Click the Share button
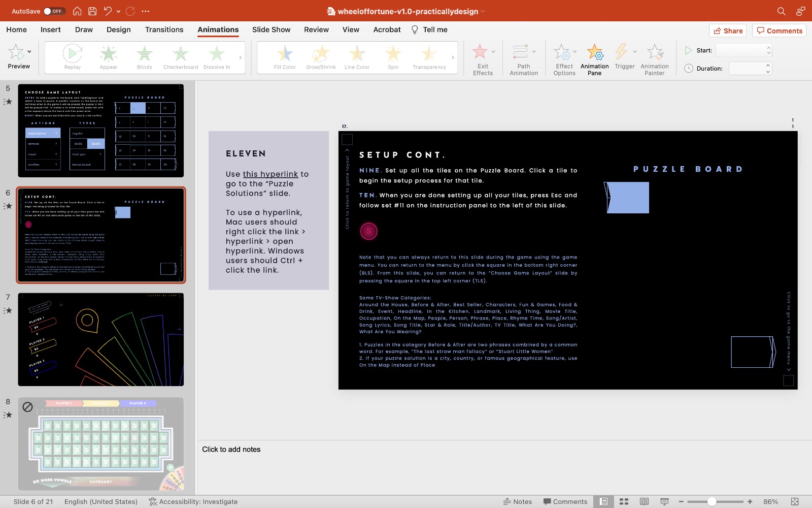 [728, 30]
